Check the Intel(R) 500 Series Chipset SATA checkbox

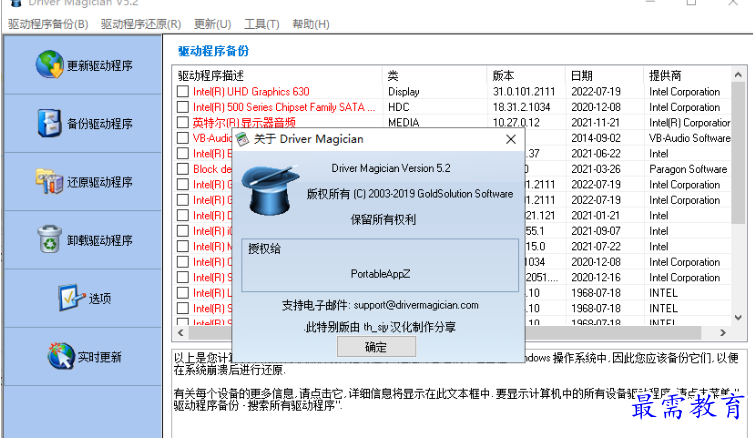182,107
